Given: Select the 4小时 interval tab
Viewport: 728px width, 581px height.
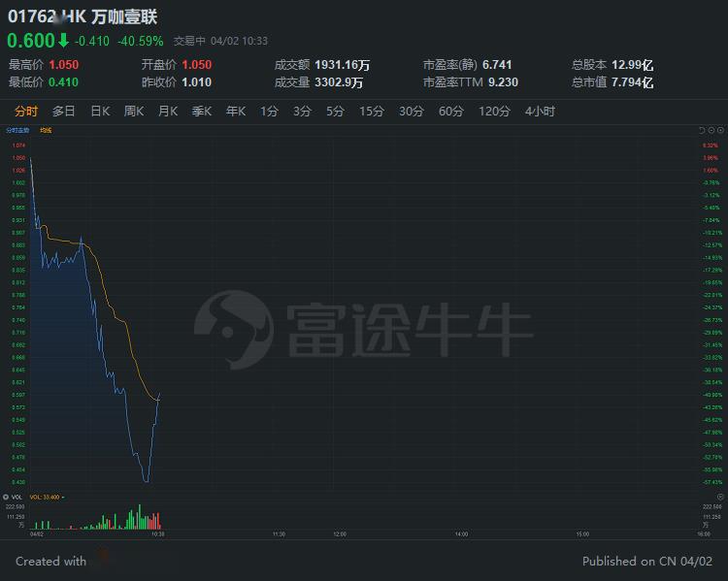Looking at the screenshot, I should tap(540, 112).
